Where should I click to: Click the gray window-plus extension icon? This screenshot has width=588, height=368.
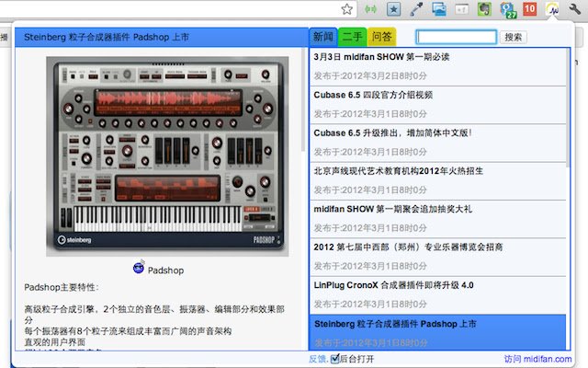point(461,9)
